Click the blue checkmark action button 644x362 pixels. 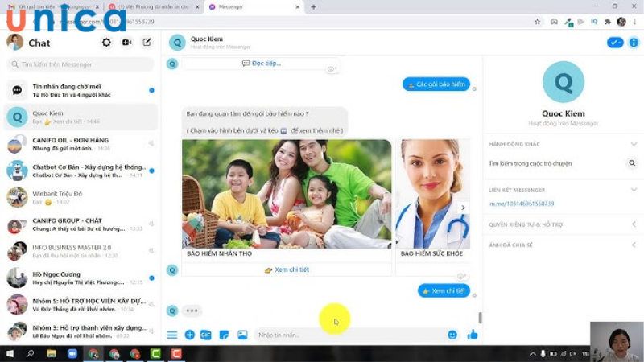coord(615,43)
